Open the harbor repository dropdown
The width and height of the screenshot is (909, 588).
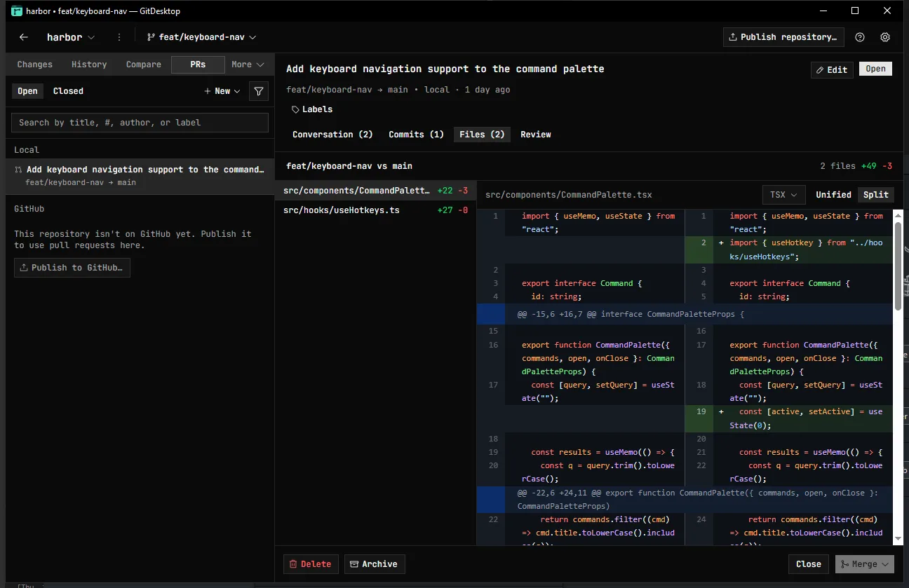[x=71, y=37]
